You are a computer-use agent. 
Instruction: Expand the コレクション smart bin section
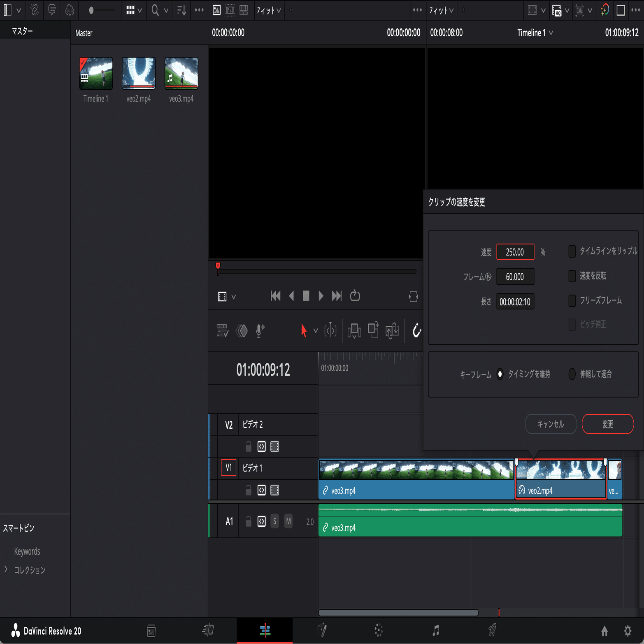[6, 570]
